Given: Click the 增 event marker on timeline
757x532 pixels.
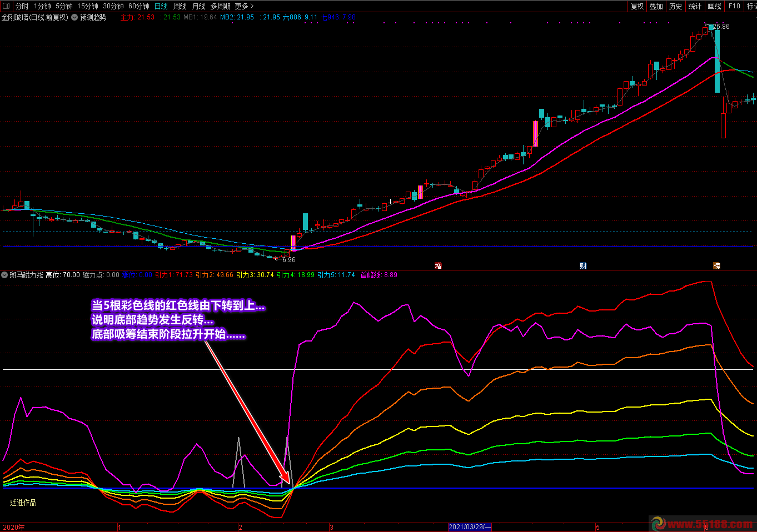Looking at the screenshot, I should click(438, 266).
